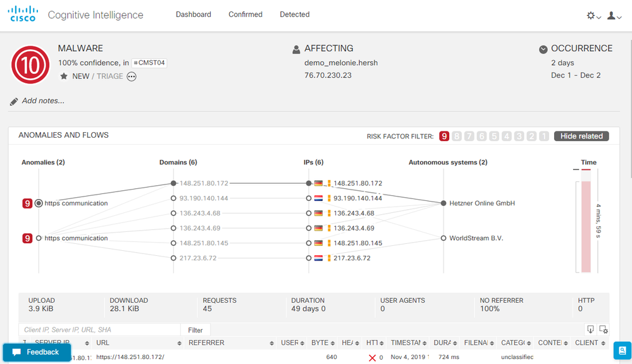Click the Hide related button
Screen dimensions: 632x364
581,136
